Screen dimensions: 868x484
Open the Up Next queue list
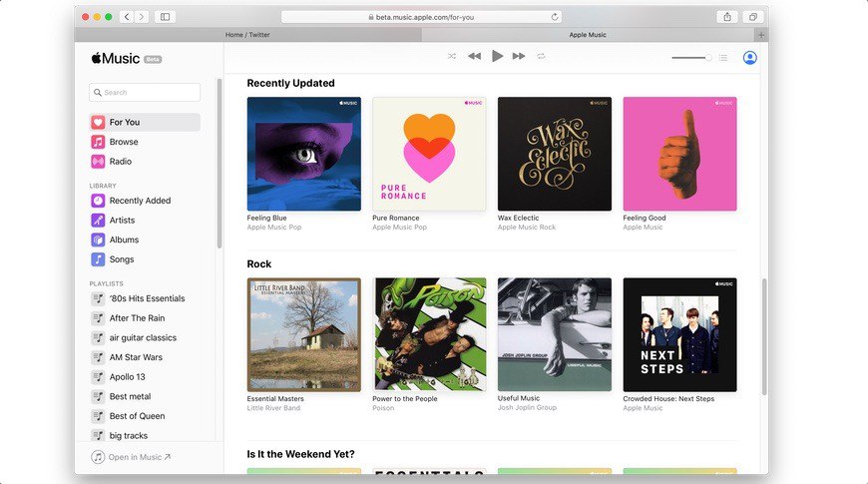pyautogui.click(x=723, y=58)
